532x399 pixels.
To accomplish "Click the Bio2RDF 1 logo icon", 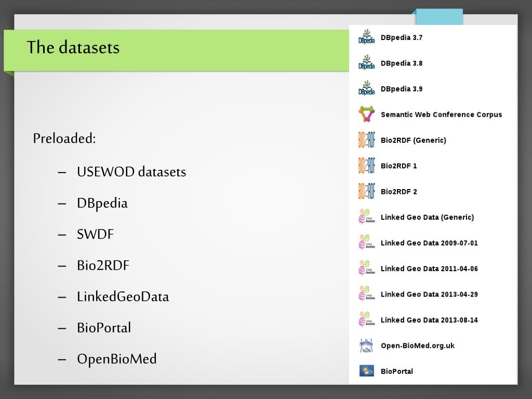I will [366, 166].
